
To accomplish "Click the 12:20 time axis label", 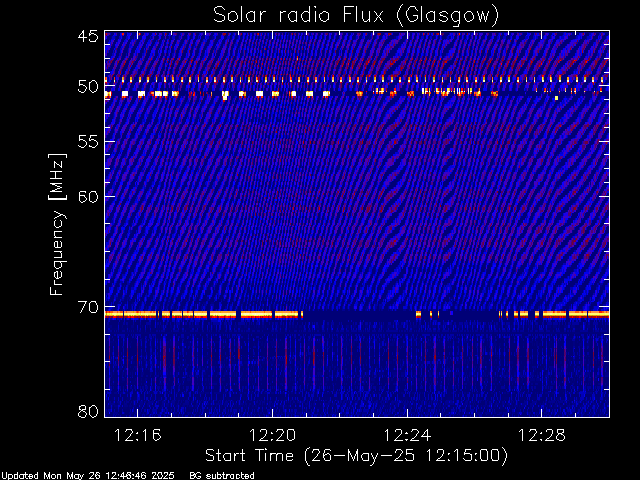I will point(272,435).
